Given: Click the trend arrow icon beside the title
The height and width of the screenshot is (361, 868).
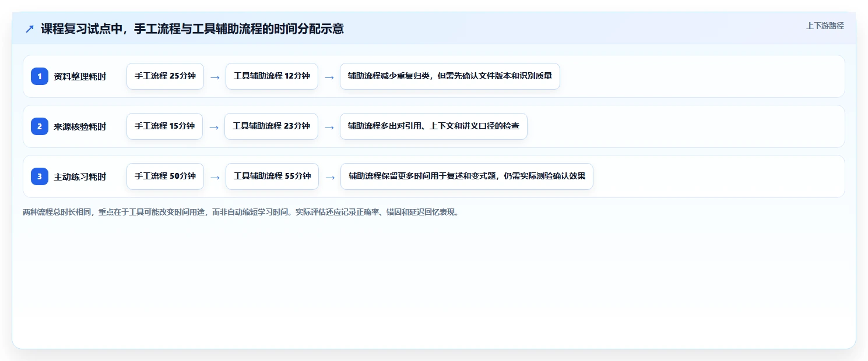Looking at the screenshot, I should 30,29.
